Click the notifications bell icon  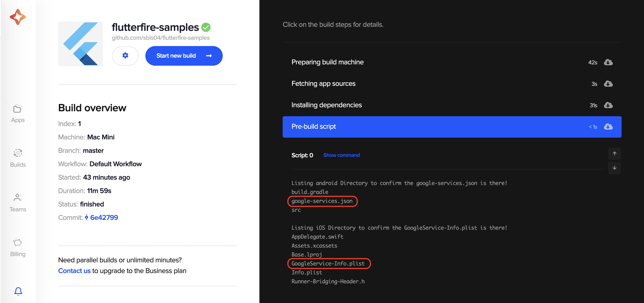18,291
